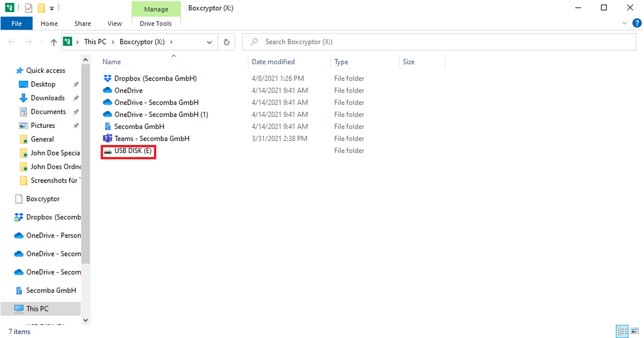Click the chevron after Boxcryptor (X:) in breadcrumb
The width and height of the screenshot is (644, 338).
coord(171,42)
